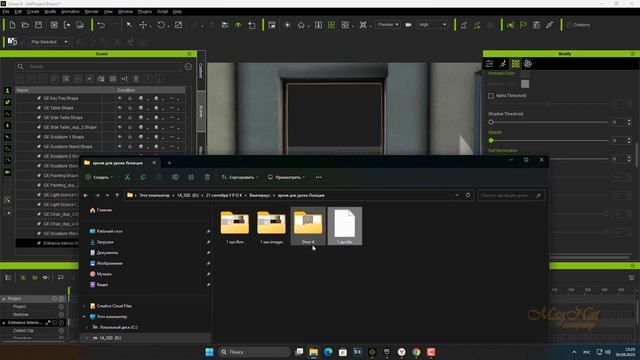Toggle visibility of GE Side Table_dup_2 Shape

[x=120, y=127]
